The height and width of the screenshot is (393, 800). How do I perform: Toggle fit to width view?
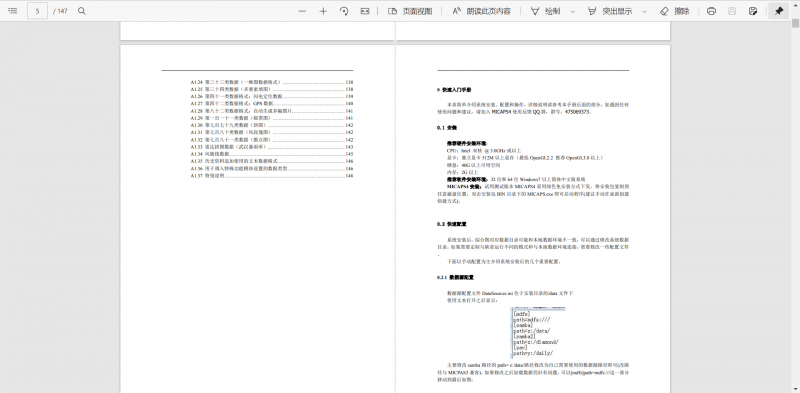(365, 11)
